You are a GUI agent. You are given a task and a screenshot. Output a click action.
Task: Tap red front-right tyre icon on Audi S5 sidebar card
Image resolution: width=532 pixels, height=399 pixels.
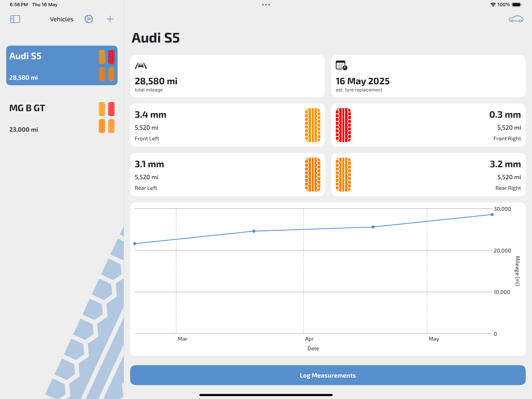111,57
